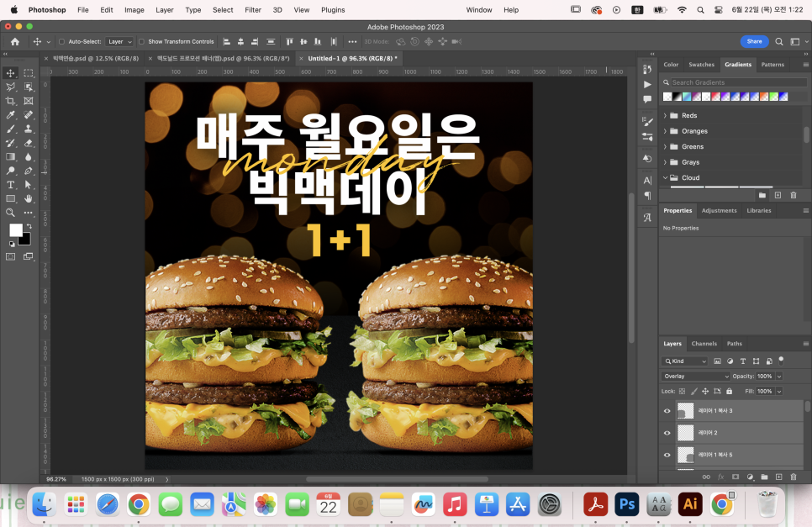This screenshot has height=527, width=812.
Task: Select the Rectangle shape tool
Action: (10, 199)
